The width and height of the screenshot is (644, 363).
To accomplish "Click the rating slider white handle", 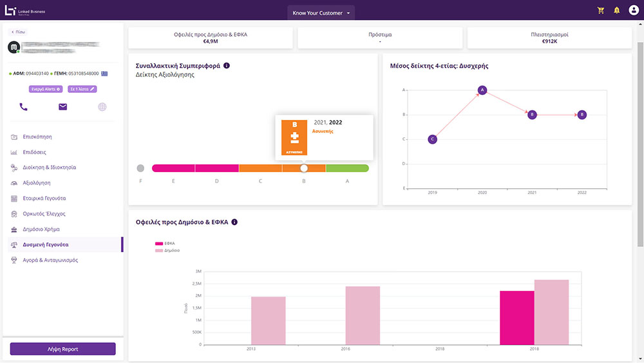I will coord(304,168).
